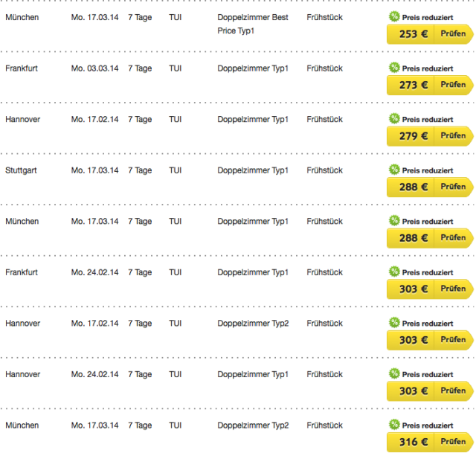Click Prüfen for the 273 € Frankfurt offer
Viewport: 476px width, 459px height.
[453, 85]
